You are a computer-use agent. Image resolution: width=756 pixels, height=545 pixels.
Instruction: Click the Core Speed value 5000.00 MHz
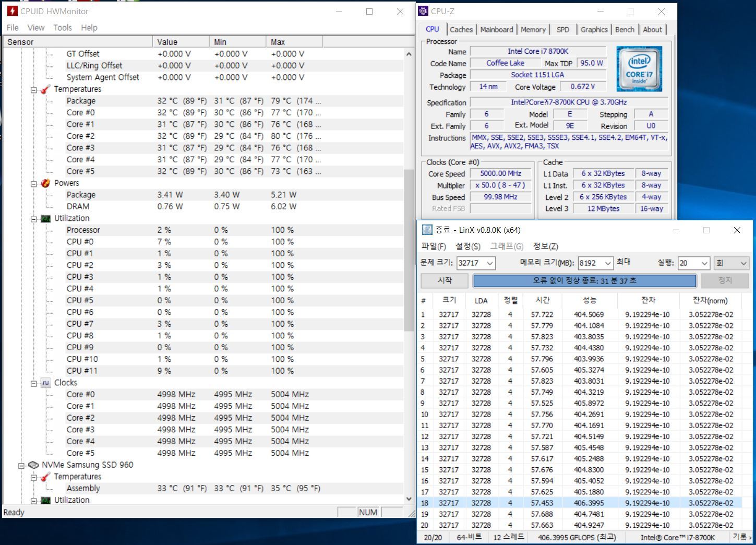500,173
